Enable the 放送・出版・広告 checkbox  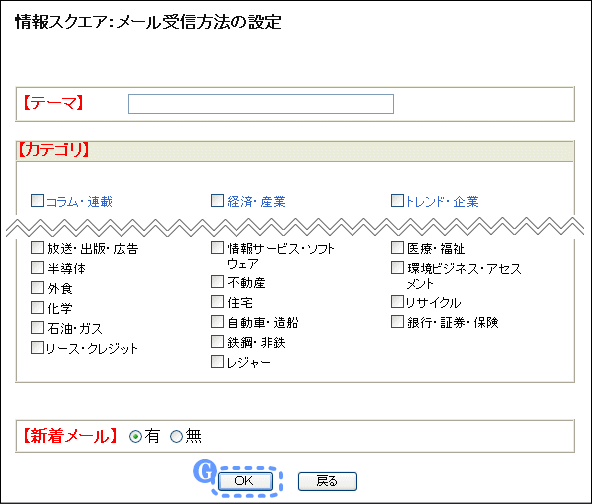tap(37, 248)
